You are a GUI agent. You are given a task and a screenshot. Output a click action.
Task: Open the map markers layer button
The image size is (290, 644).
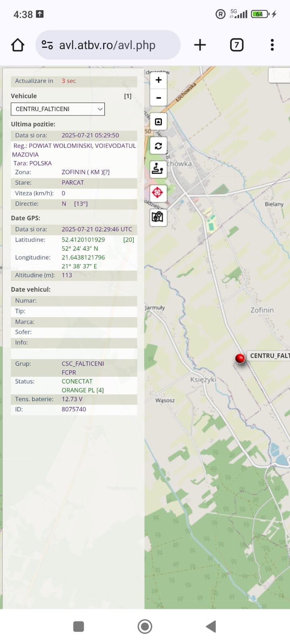pos(158,217)
